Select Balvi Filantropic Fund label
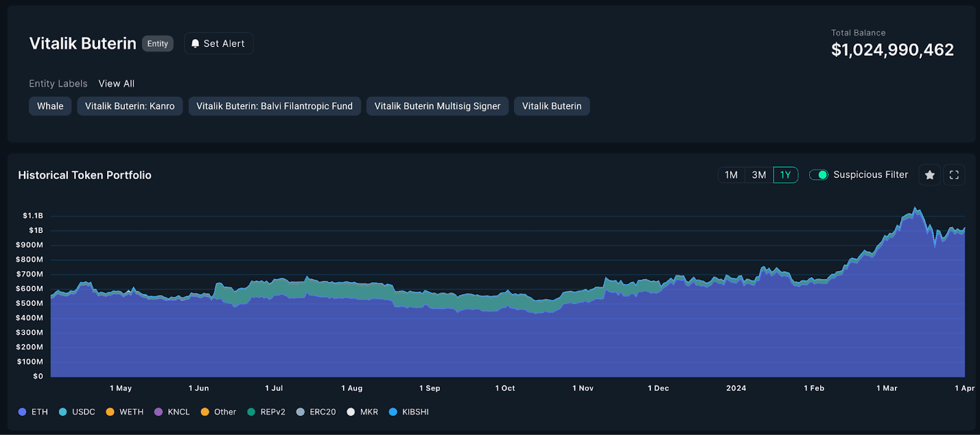The width and height of the screenshot is (980, 435). 274,106
